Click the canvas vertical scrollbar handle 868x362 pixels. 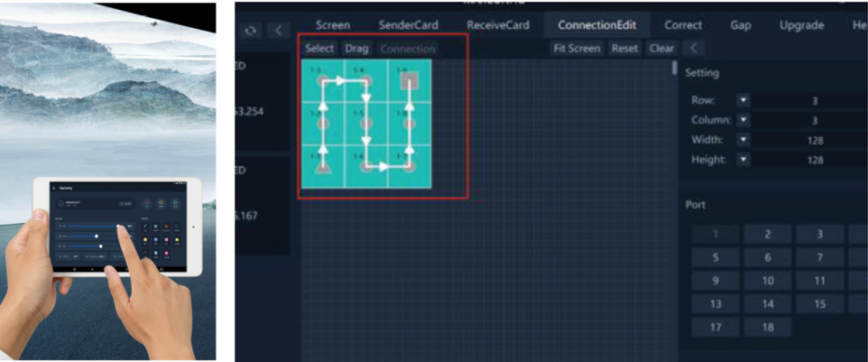tap(674, 69)
